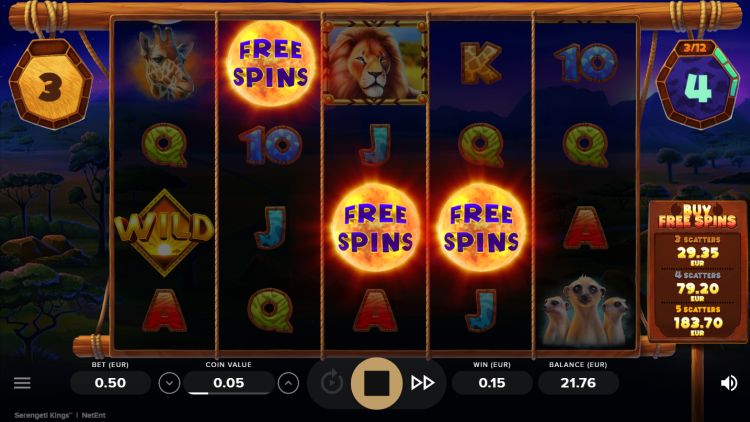This screenshot has width=750, height=422.
Task: Increase coin value with up chevron
Action: 288,383
